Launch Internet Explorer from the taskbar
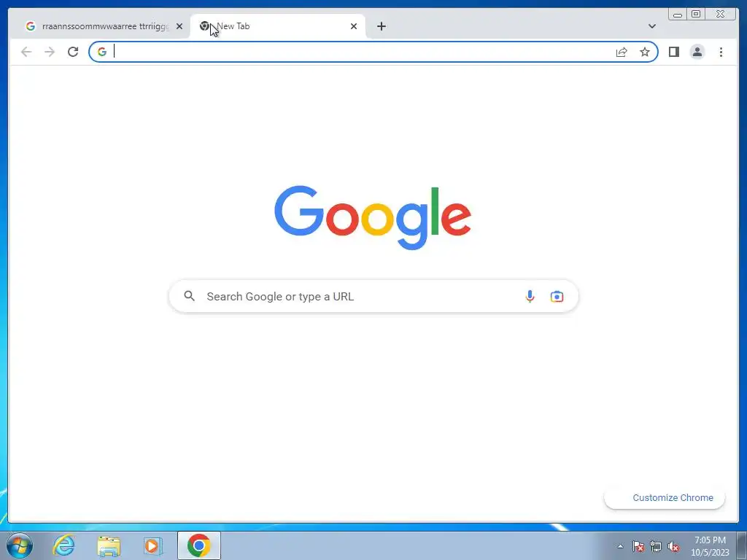Screen dimensions: 747x560 click(x=64, y=545)
